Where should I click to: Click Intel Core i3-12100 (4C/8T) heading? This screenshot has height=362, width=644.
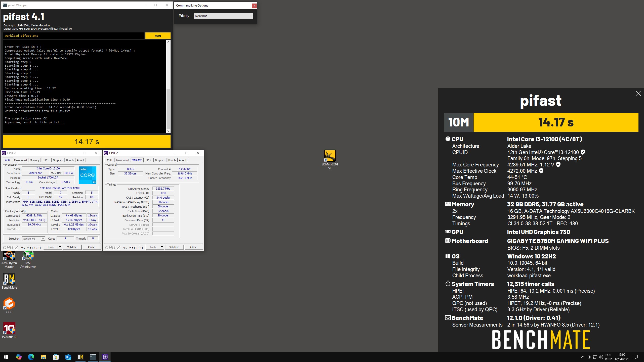tap(545, 139)
